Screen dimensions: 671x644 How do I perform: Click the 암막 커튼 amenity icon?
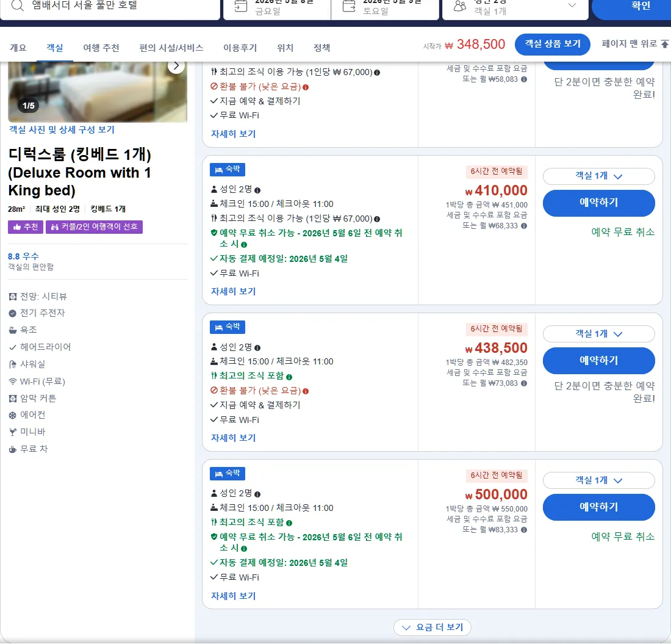13,399
